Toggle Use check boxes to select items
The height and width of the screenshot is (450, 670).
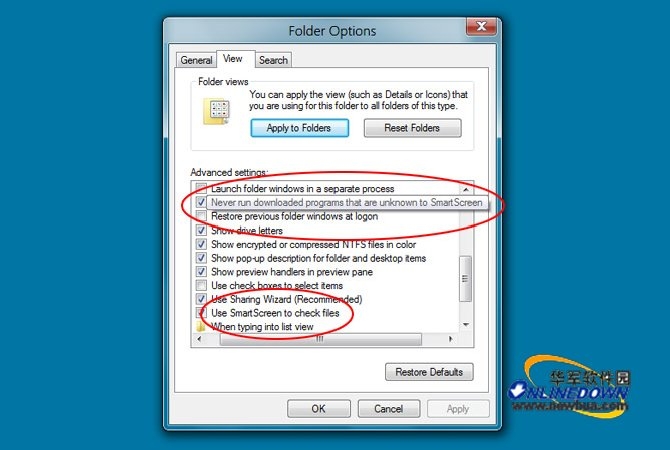coord(201,285)
